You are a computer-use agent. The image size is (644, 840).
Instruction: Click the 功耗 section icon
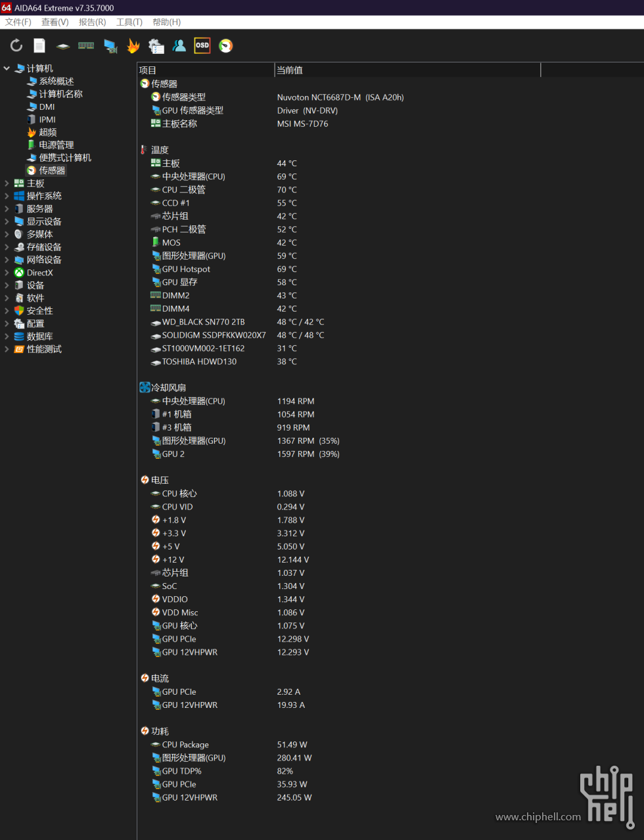(145, 731)
